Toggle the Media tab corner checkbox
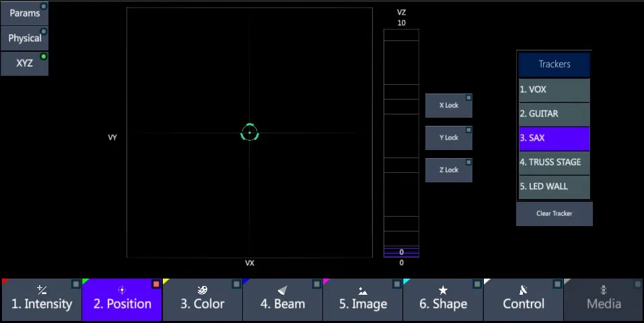Image resolution: width=644 pixels, height=323 pixels. pyautogui.click(x=637, y=284)
